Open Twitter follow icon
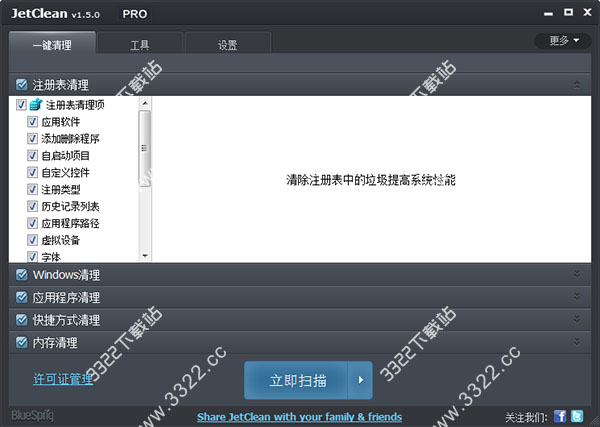The height and width of the screenshot is (427, 600). coord(577,416)
